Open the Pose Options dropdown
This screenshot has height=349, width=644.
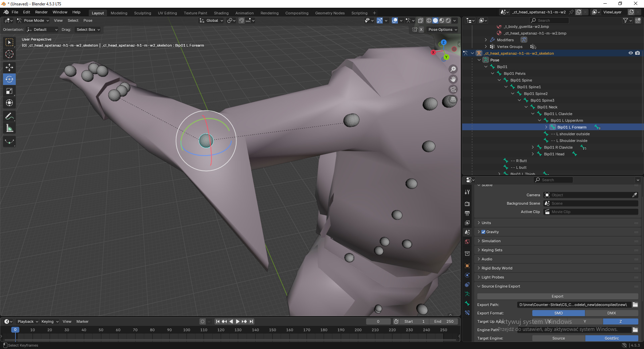pyautogui.click(x=442, y=30)
